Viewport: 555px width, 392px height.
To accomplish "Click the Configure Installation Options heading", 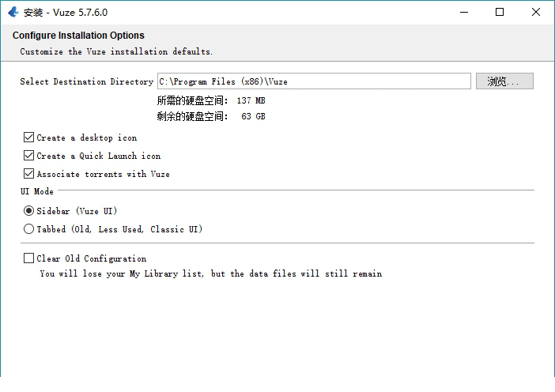I will tap(78, 36).
